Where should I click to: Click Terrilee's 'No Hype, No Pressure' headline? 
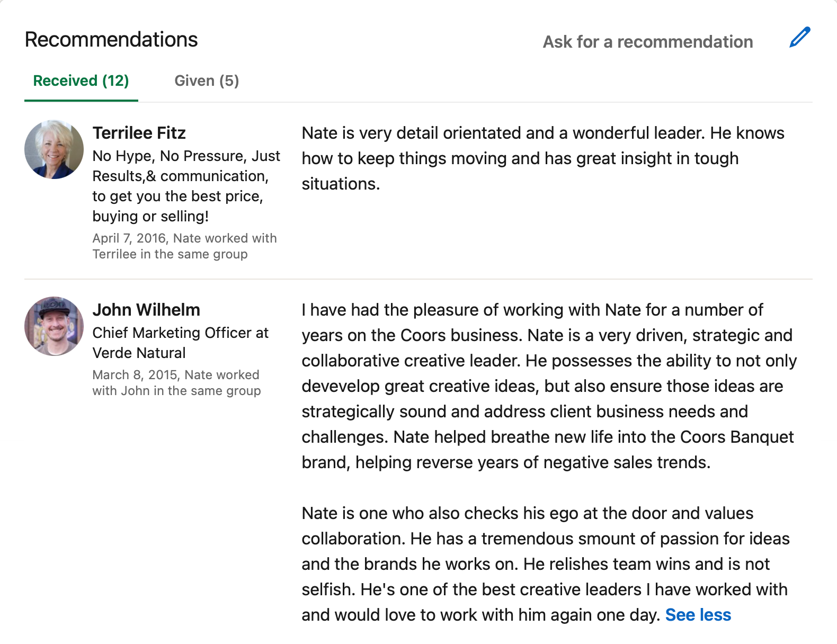click(186, 186)
